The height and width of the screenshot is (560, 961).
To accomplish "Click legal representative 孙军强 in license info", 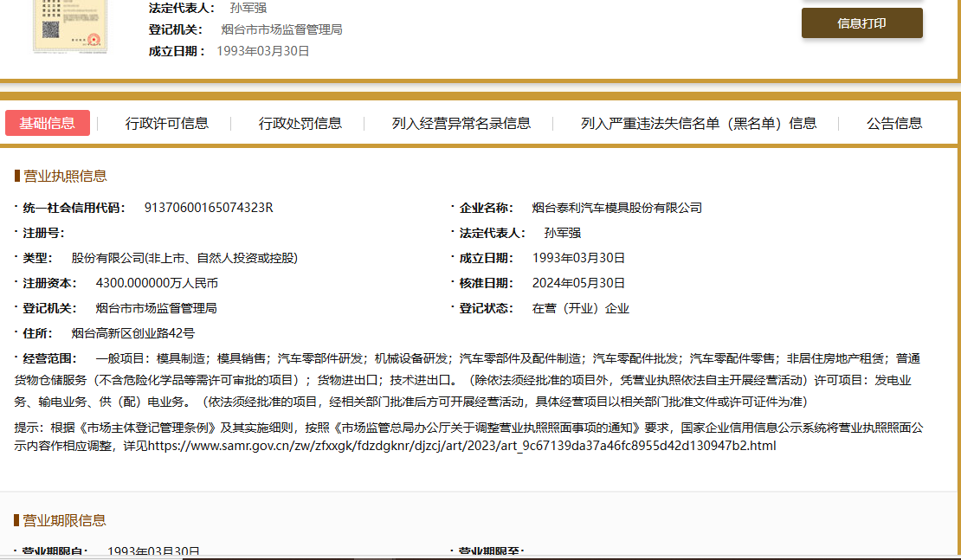I will click(563, 233).
